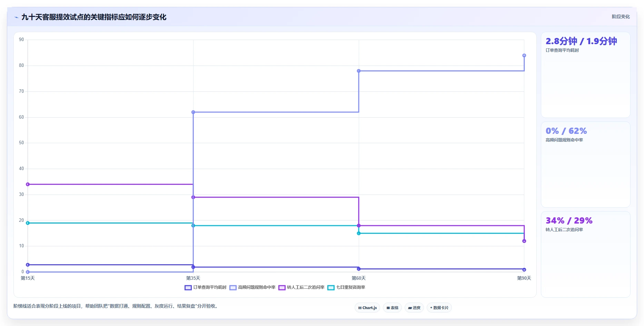The width and height of the screenshot is (644, 326).
Task: Click the 七日重复咨询率 point at 第15天 (19)
Action: tap(28, 223)
